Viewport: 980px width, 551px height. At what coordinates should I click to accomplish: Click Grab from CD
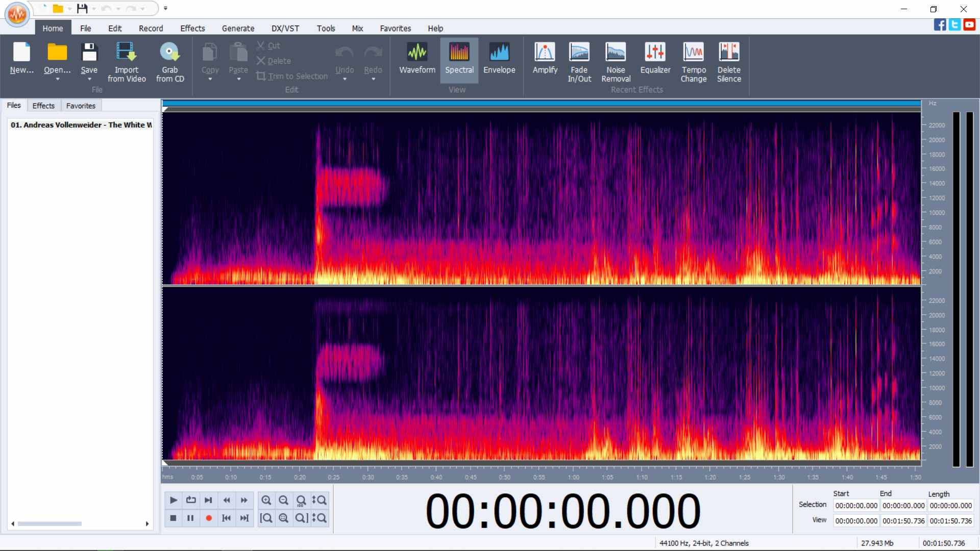click(x=170, y=62)
